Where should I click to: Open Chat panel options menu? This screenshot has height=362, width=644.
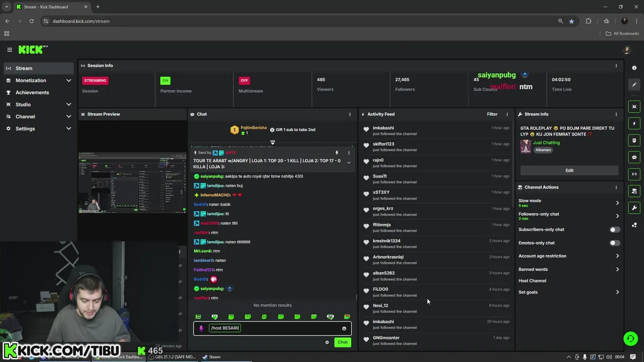(350, 115)
